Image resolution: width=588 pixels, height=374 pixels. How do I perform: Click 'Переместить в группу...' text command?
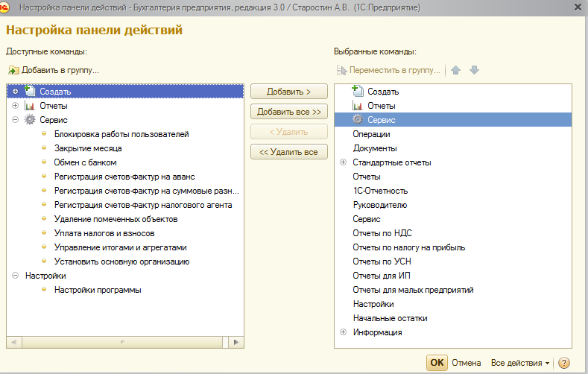pos(394,70)
